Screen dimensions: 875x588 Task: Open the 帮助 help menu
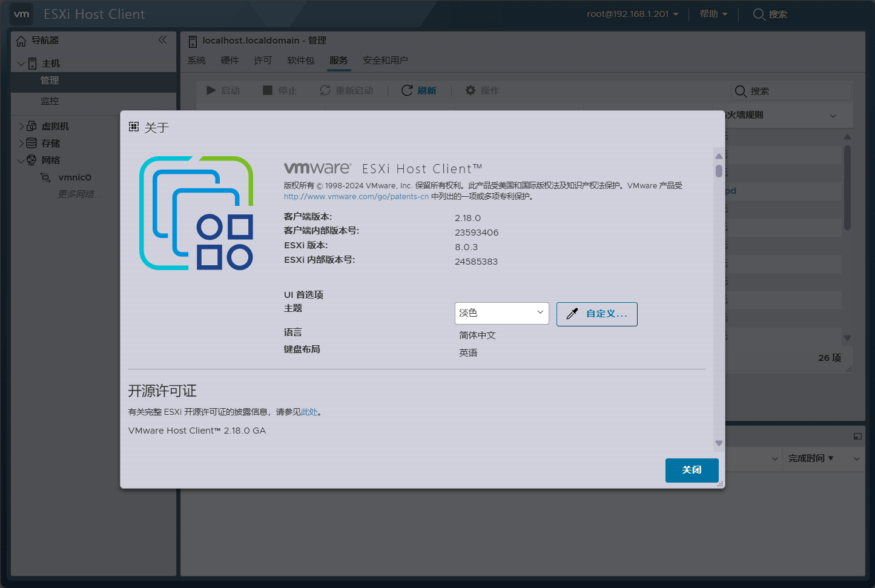[x=713, y=14]
